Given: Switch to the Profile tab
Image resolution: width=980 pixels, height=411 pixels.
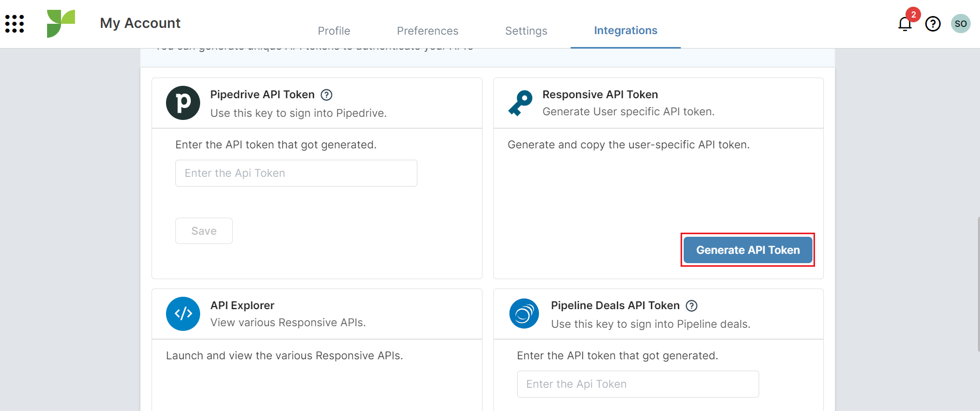Looking at the screenshot, I should (334, 31).
